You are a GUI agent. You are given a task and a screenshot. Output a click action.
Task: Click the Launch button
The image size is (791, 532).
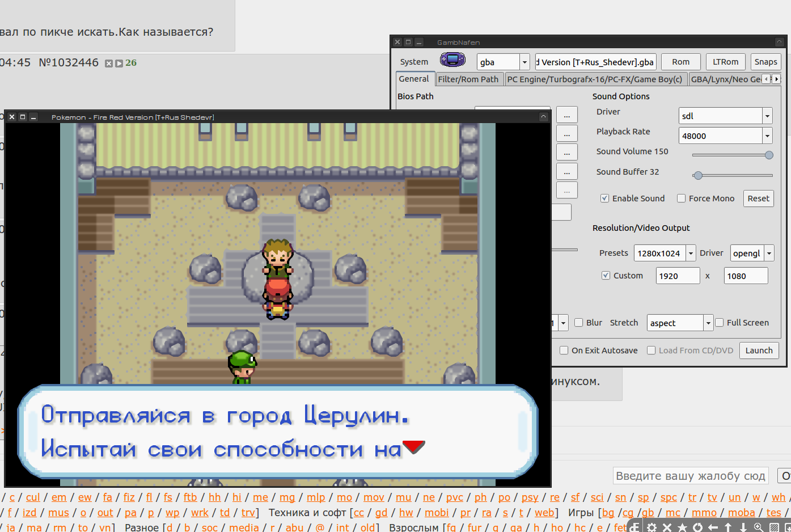(759, 351)
